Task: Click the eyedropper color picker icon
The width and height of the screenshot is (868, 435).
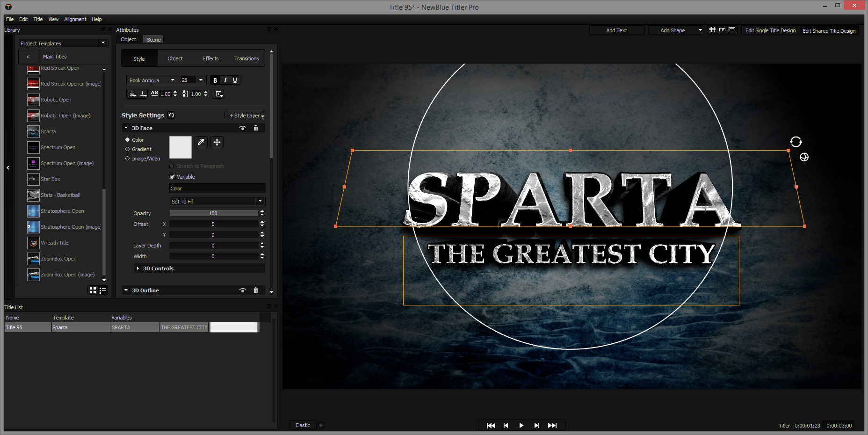Action: point(201,142)
